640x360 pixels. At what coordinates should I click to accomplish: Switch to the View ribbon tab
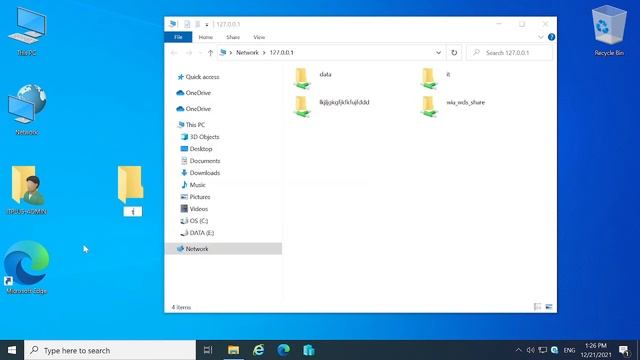(259, 37)
